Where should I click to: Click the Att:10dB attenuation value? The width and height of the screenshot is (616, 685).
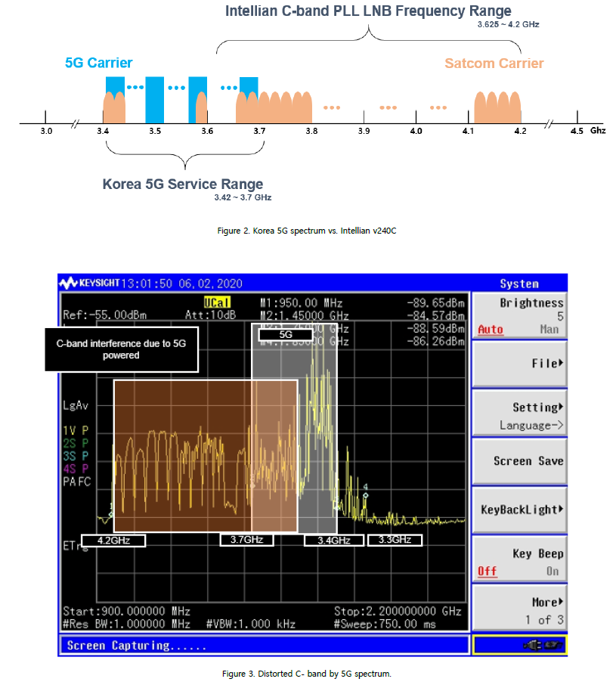210,315
